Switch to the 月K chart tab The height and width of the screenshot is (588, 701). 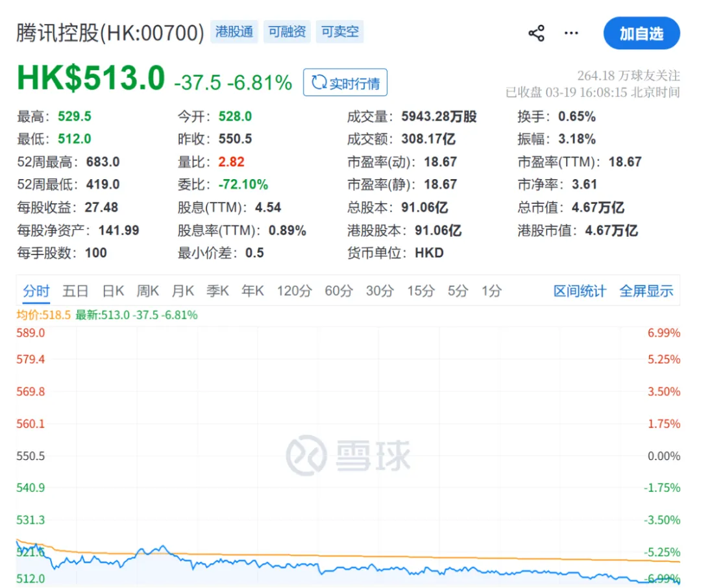tap(183, 291)
